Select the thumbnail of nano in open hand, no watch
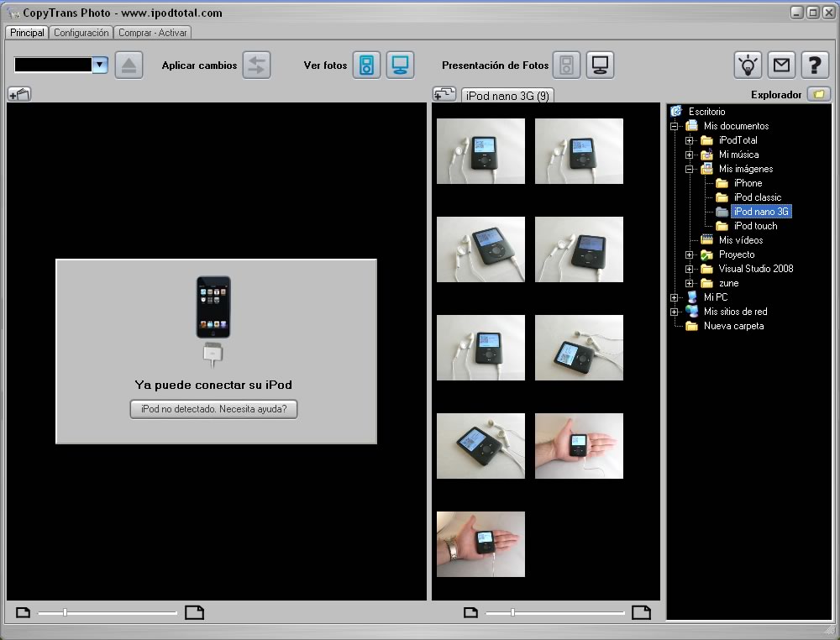Viewport: 840px width, 640px height. click(579, 446)
